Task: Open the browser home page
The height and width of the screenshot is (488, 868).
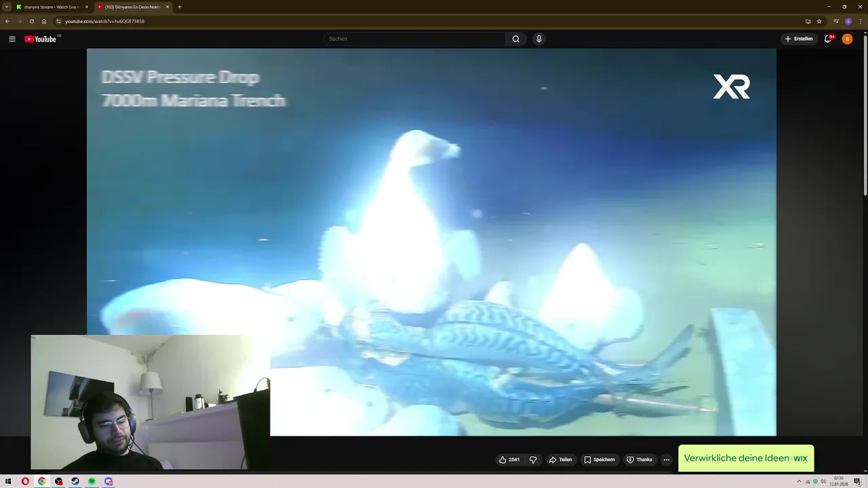Action: coord(44,21)
